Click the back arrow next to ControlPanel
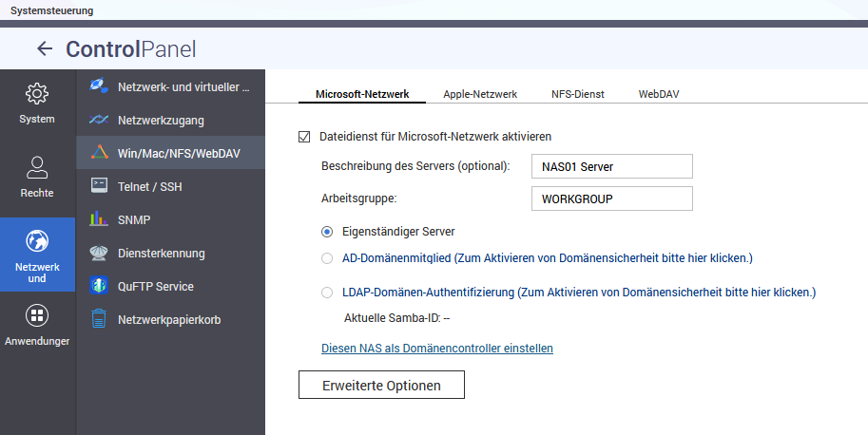Image resolution: width=868 pixels, height=435 pixels. pos(44,49)
